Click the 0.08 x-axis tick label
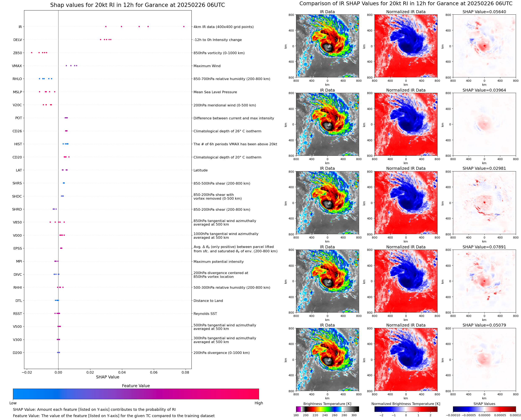Viewport: 521px width, 420px height. [185, 372]
